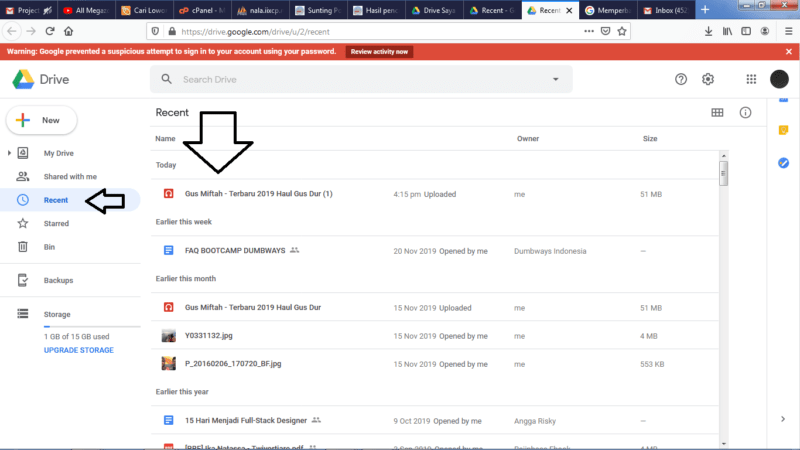Click UPGRADE STORAGE link
Image resolution: width=800 pixels, height=450 pixels.
tap(79, 350)
